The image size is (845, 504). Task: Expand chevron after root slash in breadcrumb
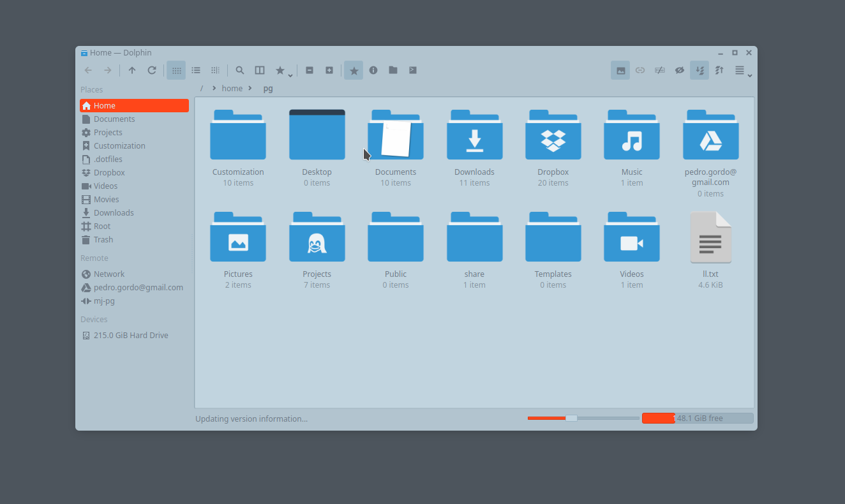tap(214, 88)
